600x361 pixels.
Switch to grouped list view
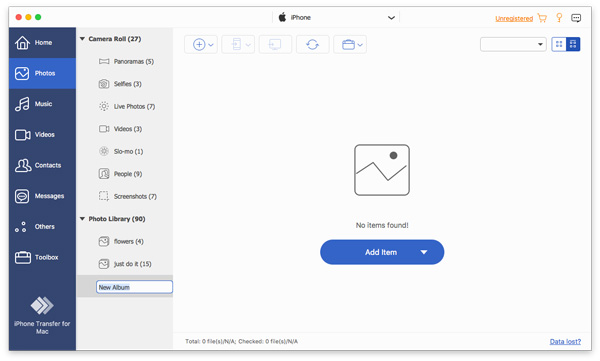coord(573,44)
